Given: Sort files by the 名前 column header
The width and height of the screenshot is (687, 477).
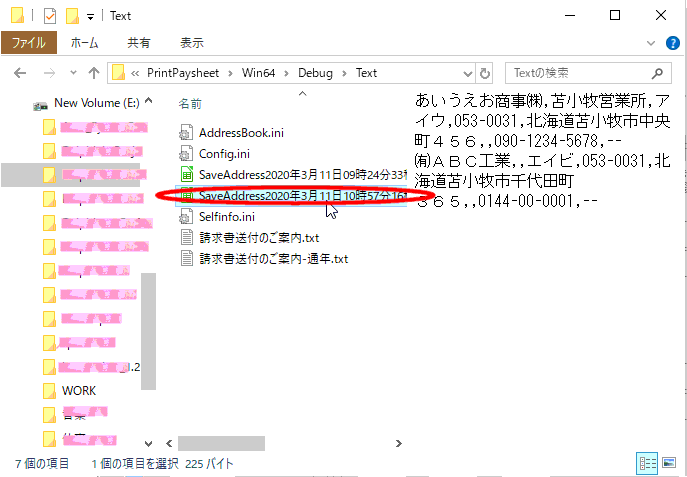Looking at the screenshot, I should click(190, 103).
